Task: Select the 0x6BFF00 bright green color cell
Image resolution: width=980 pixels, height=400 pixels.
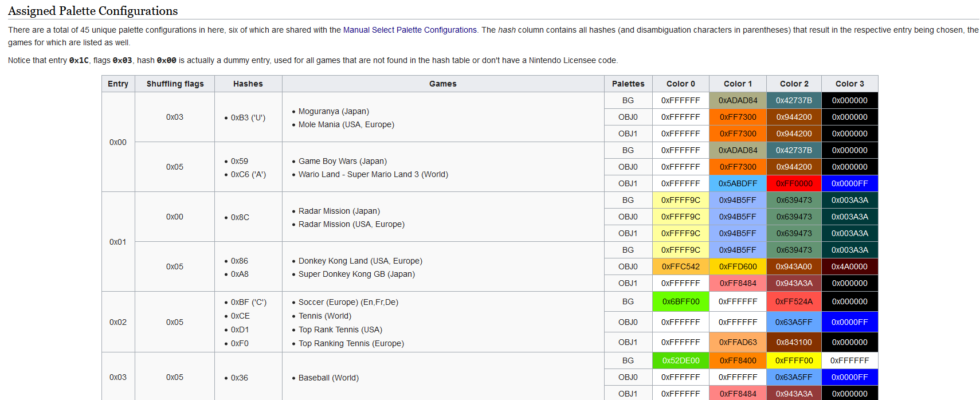Action: coord(681,301)
